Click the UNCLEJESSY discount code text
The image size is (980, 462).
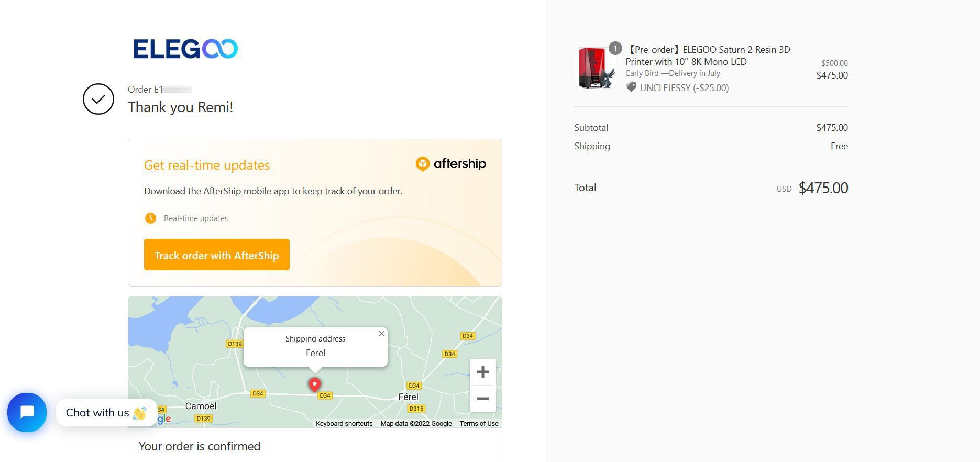coord(684,87)
